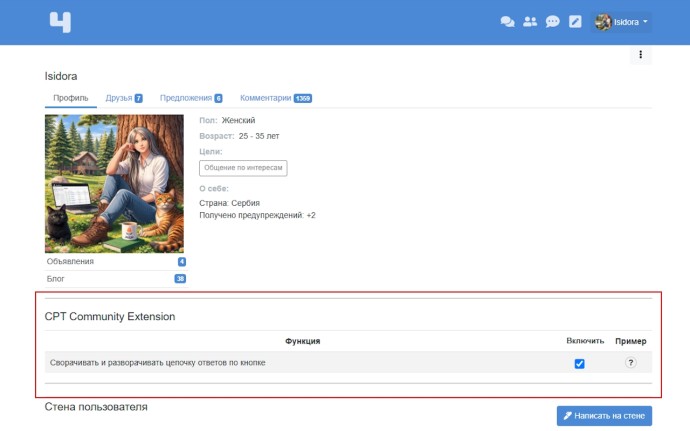The width and height of the screenshot is (690, 431).
Task: Click the question mark example icon
Action: pos(631,362)
